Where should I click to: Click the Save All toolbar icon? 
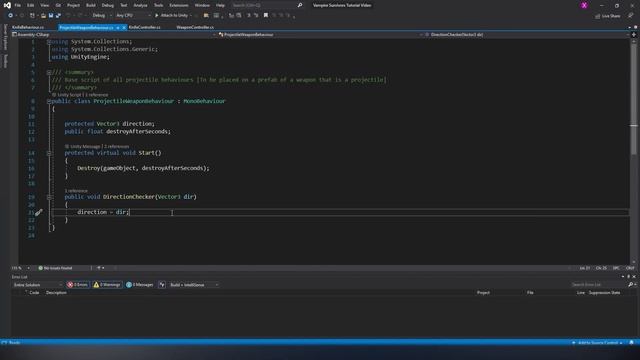58,16
